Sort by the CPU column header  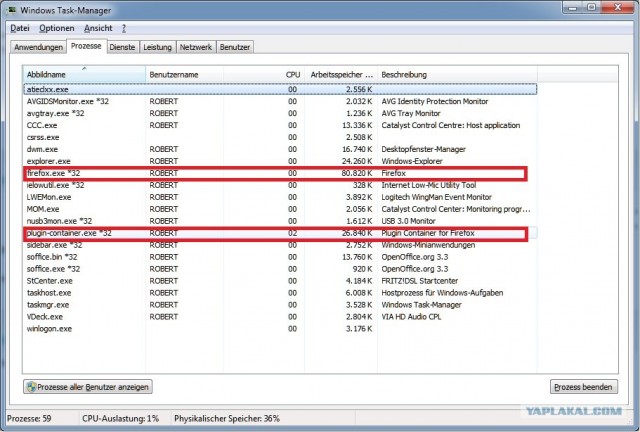coord(264,74)
